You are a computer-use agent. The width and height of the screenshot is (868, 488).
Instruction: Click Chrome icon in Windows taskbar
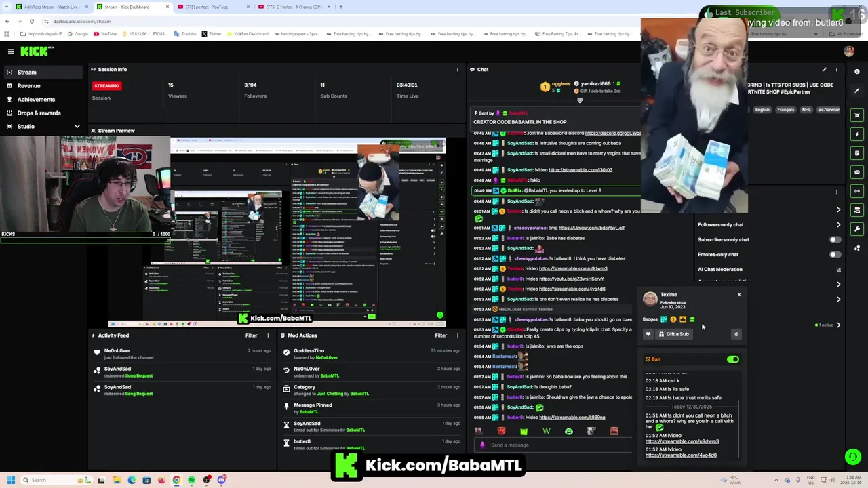coord(176,480)
